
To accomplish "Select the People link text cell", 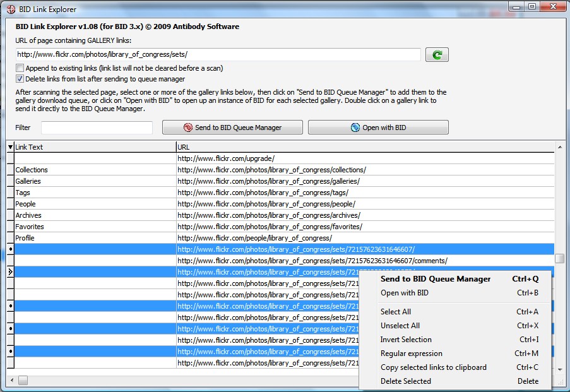I will point(95,204).
